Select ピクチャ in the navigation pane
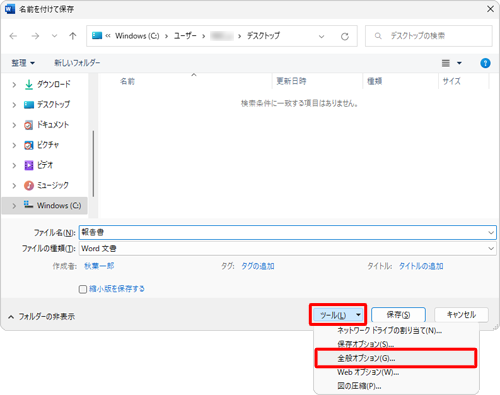This screenshot has width=500, height=395. pyautogui.click(x=48, y=145)
